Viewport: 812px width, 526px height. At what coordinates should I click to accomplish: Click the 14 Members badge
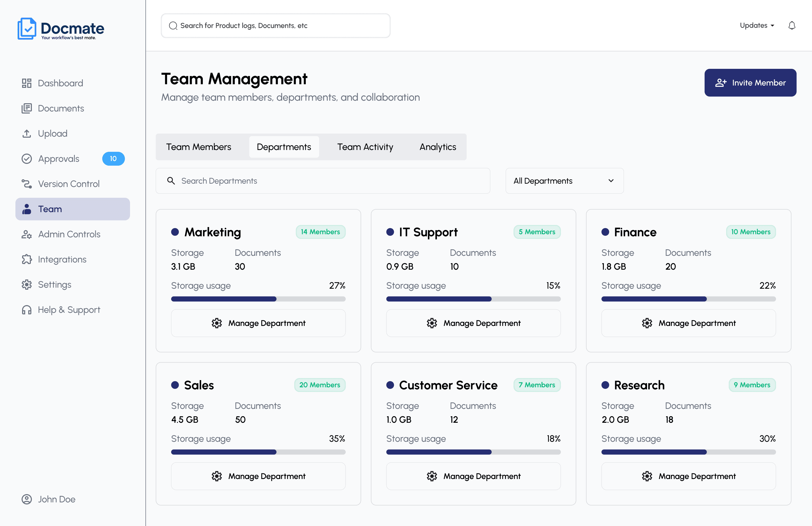point(320,232)
